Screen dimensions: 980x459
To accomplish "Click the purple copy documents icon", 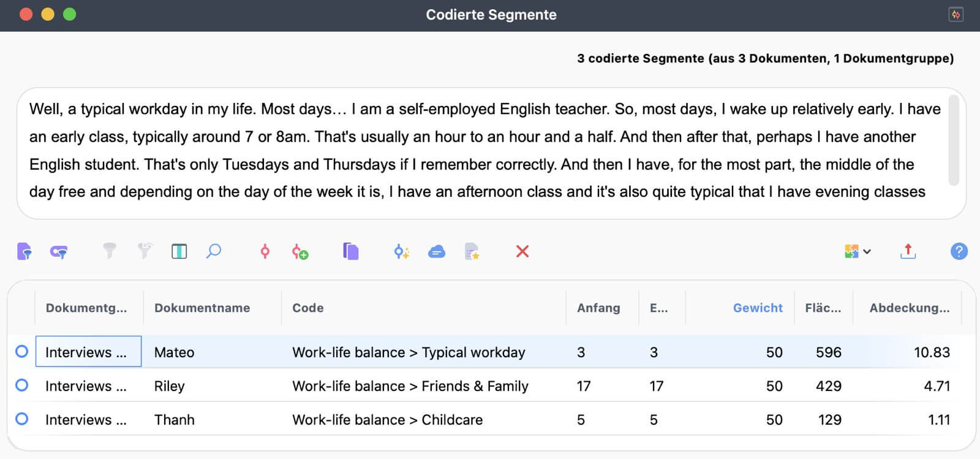I will point(350,251).
